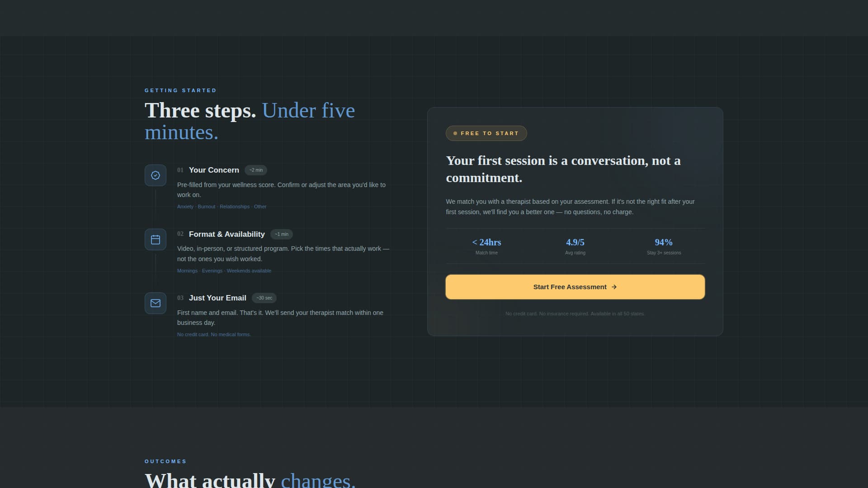Expand the Other concern category
868x488 pixels.
click(260, 206)
